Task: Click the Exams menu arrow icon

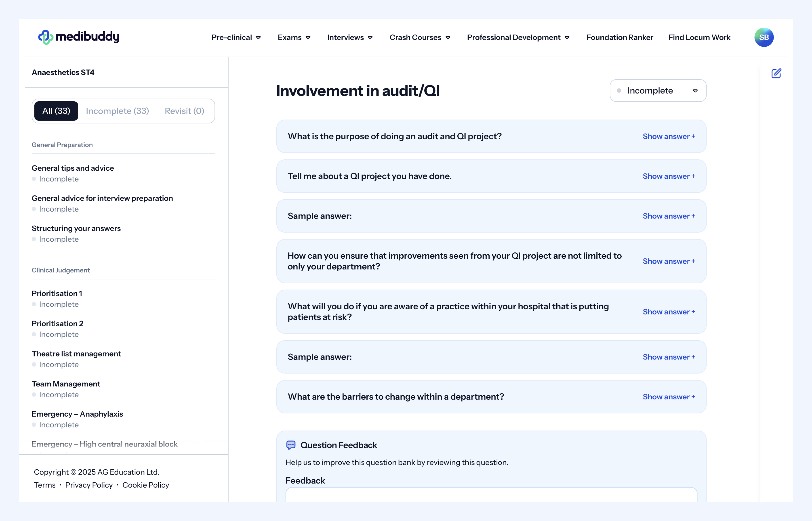Action: pos(308,37)
